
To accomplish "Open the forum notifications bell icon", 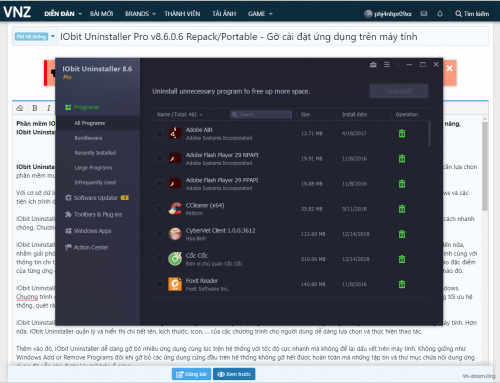I will 440,14.
